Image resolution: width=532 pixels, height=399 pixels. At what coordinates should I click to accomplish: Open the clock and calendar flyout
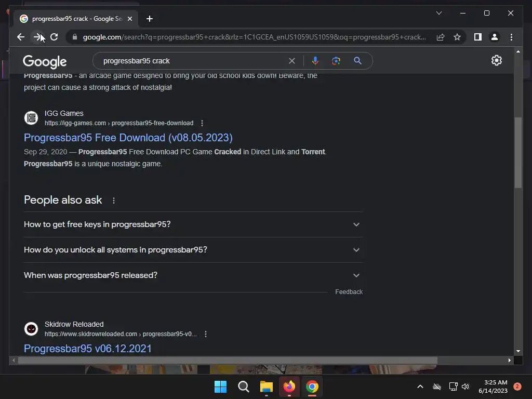(493, 387)
